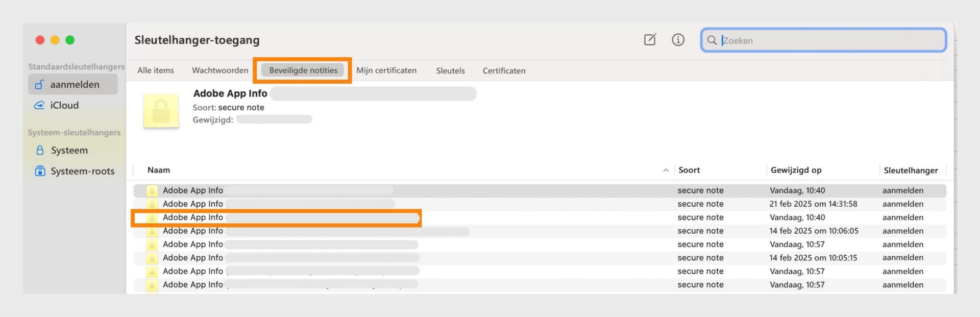Switch to the Mijn certificaten tab
This screenshot has height=317, width=980.
(x=386, y=70)
